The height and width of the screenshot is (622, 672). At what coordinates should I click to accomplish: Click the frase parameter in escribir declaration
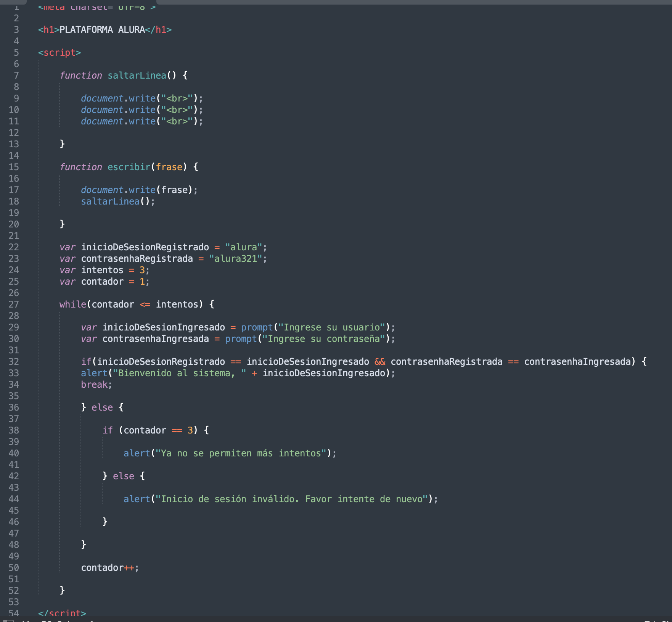(169, 167)
